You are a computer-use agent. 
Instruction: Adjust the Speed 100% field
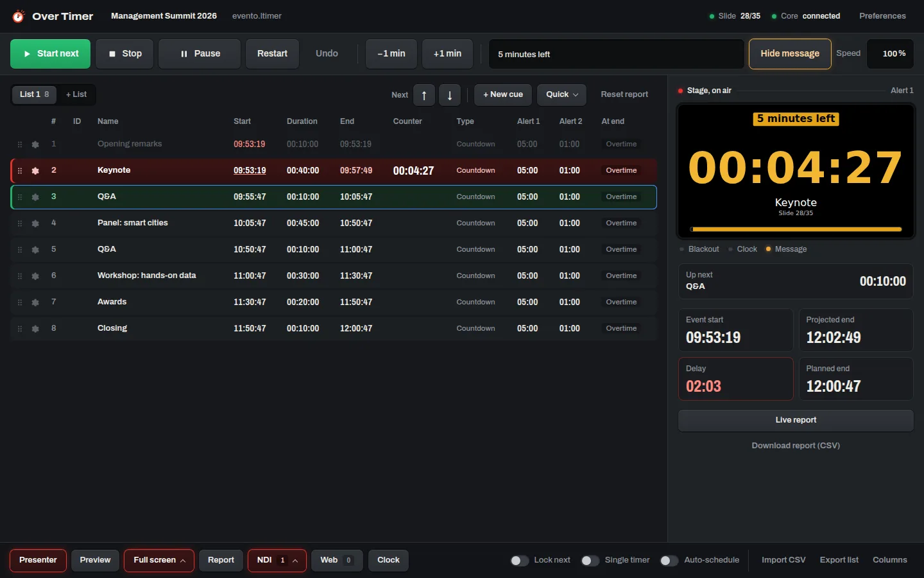click(890, 54)
